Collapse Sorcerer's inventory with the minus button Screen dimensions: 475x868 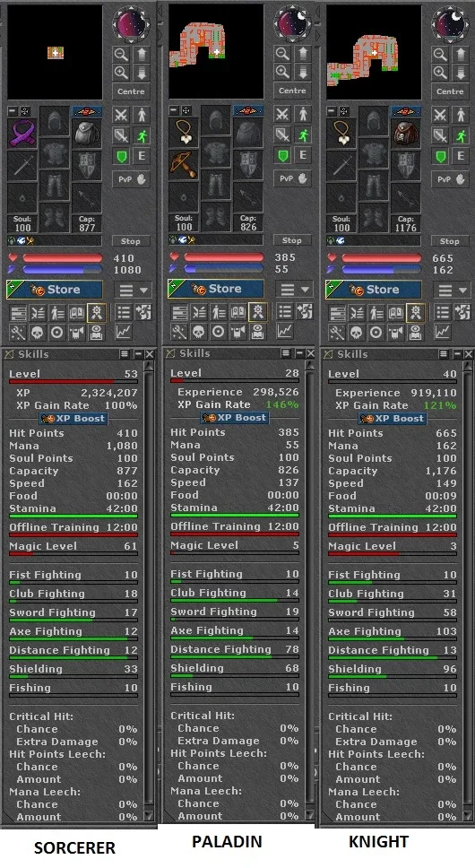point(13,112)
